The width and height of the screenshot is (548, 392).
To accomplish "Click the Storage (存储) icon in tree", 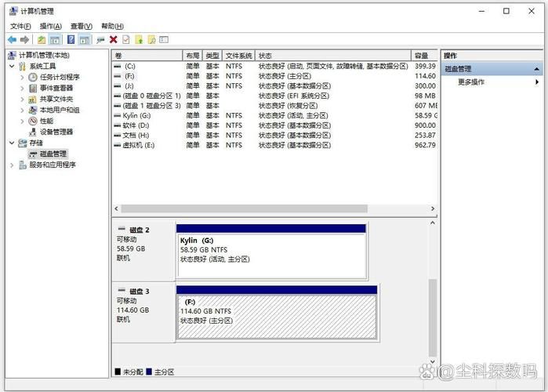I will (x=23, y=143).
